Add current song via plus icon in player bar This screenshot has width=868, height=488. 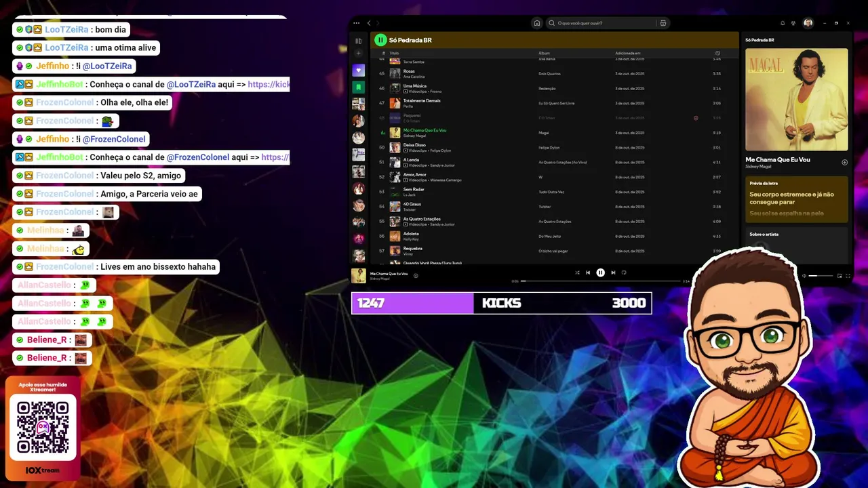point(416,275)
